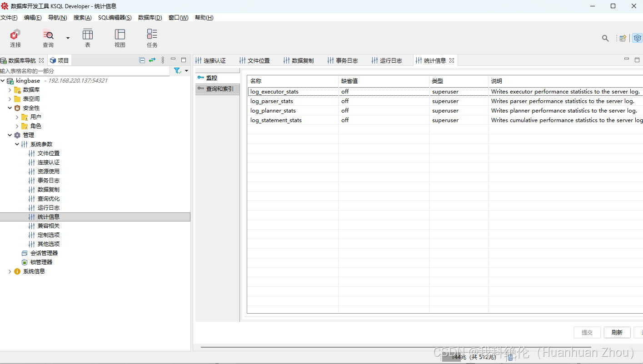Expand the 角色 folder
The width and height of the screenshot is (643, 364).
click(x=17, y=126)
